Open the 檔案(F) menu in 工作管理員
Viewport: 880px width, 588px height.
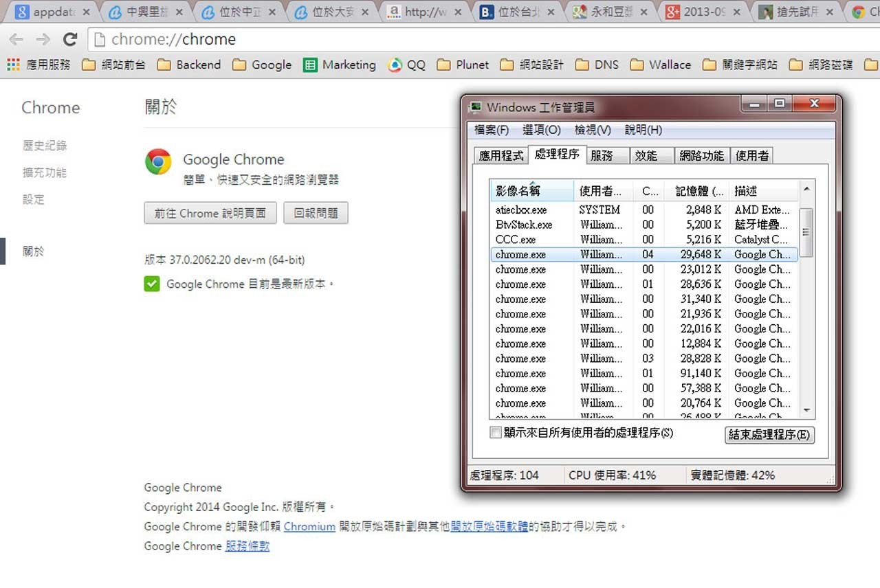[x=492, y=130]
